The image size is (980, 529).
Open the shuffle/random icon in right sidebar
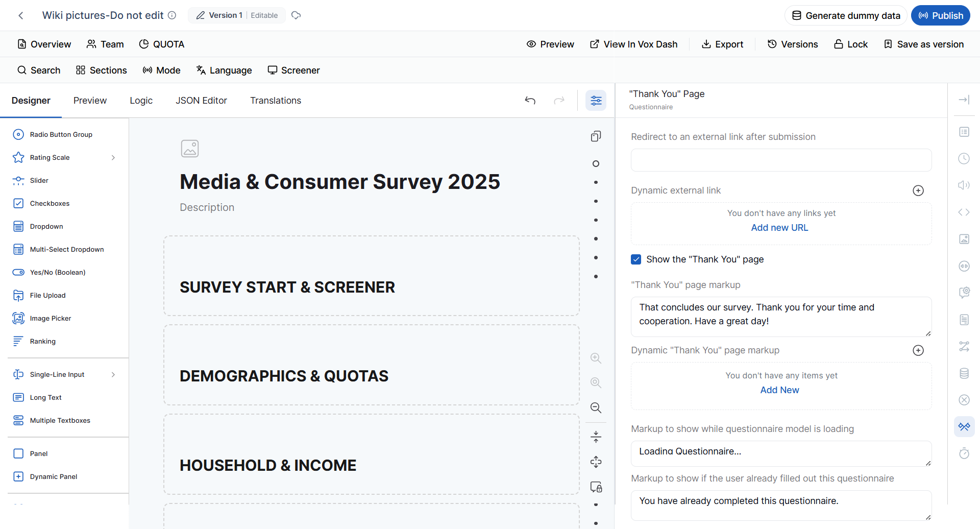click(x=964, y=346)
